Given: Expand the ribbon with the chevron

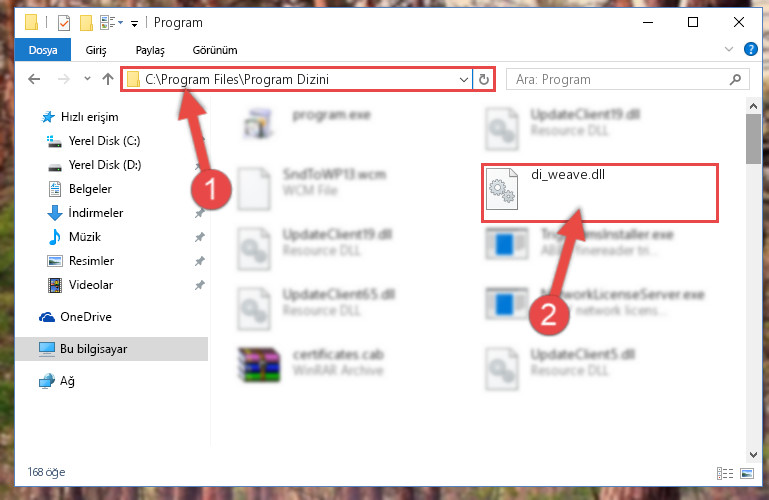Looking at the screenshot, I should coord(729,49).
